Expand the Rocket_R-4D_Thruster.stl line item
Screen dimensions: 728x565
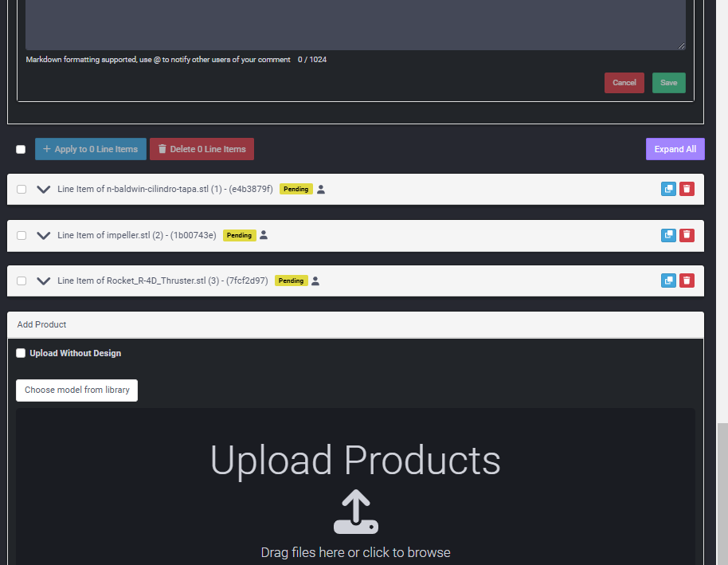[44, 281]
